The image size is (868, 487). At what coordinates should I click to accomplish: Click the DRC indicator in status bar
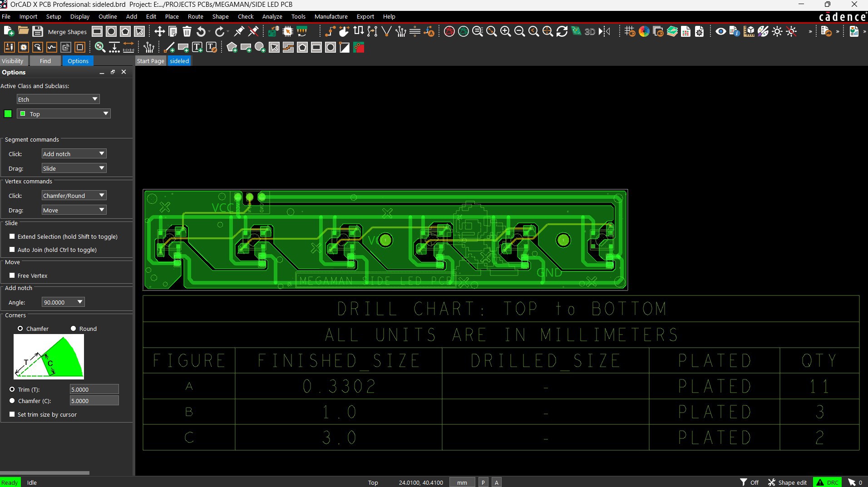[828, 482]
